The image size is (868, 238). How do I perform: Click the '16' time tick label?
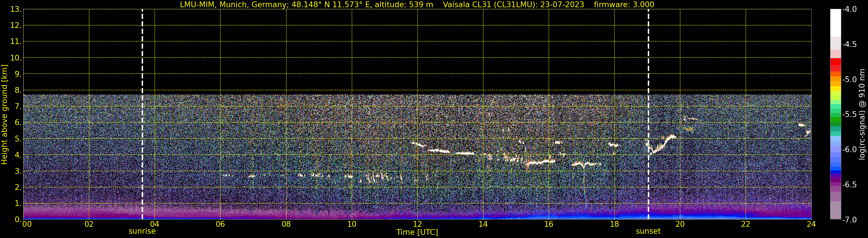tap(549, 224)
